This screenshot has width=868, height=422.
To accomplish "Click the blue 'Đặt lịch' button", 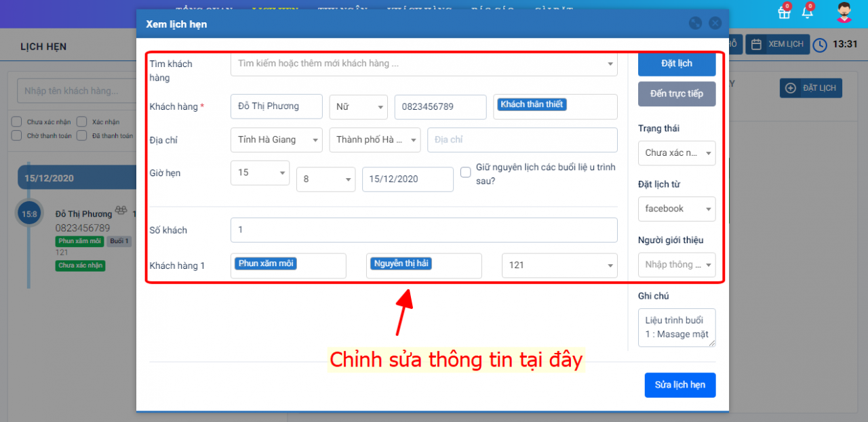I will tap(676, 64).
